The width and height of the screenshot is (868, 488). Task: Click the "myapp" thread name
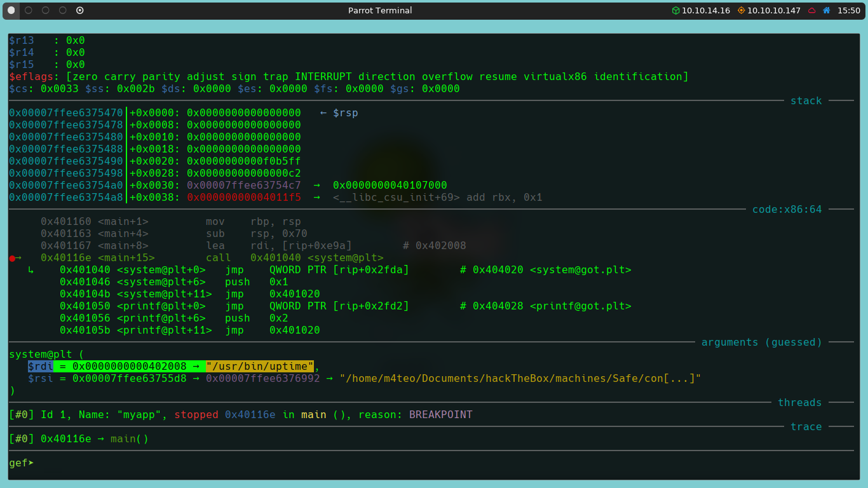tap(139, 414)
